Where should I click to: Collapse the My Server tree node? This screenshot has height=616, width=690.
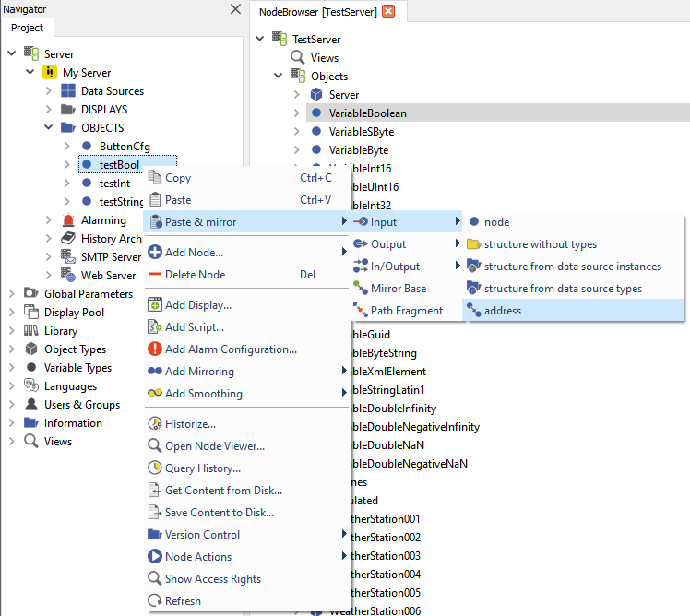[30, 71]
